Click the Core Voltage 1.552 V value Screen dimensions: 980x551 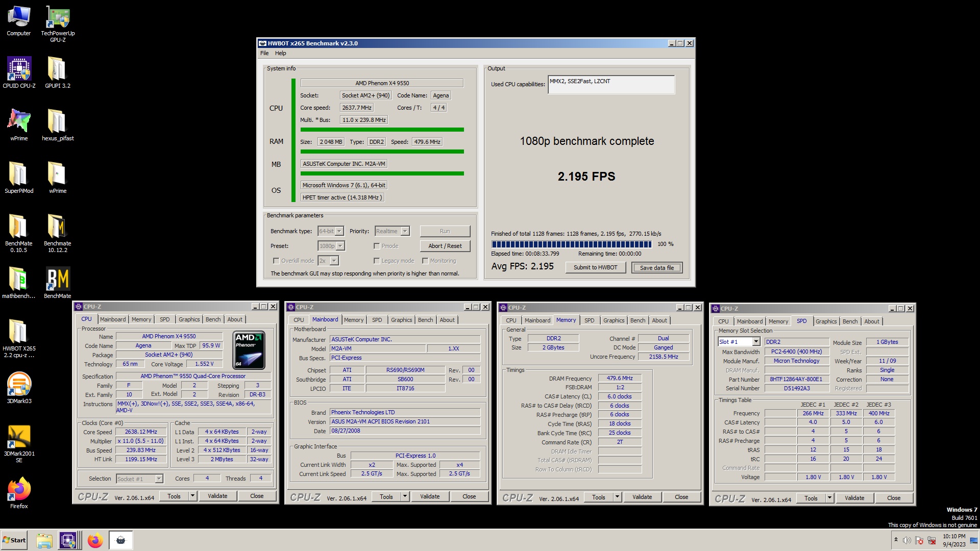pos(205,364)
